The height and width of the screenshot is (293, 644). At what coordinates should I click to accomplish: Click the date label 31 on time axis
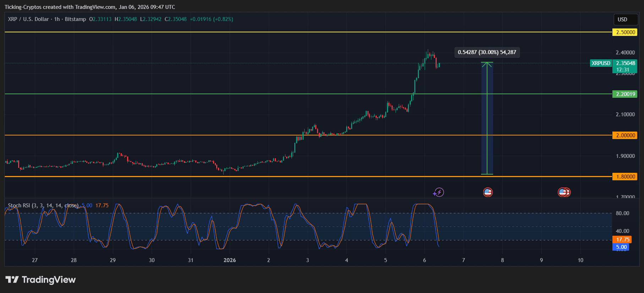pos(191,260)
